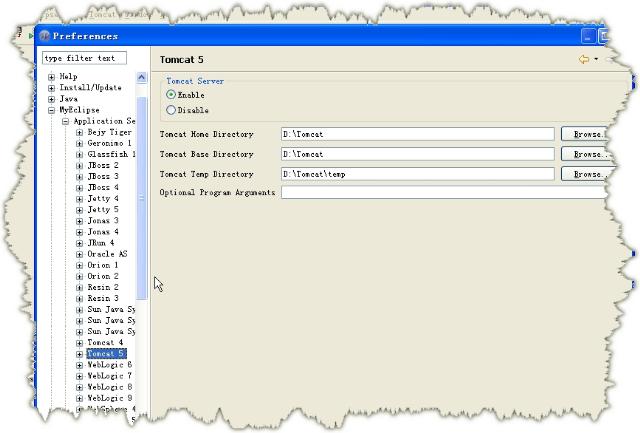Click the tree scroll-up arrow
Screen dimensions: 640x433
(x=142, y=77)
